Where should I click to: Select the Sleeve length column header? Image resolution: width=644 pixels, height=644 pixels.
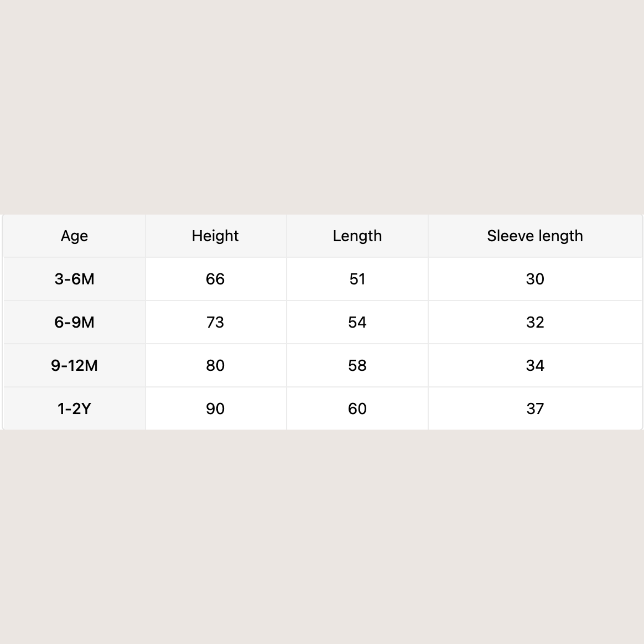[535, 236]
